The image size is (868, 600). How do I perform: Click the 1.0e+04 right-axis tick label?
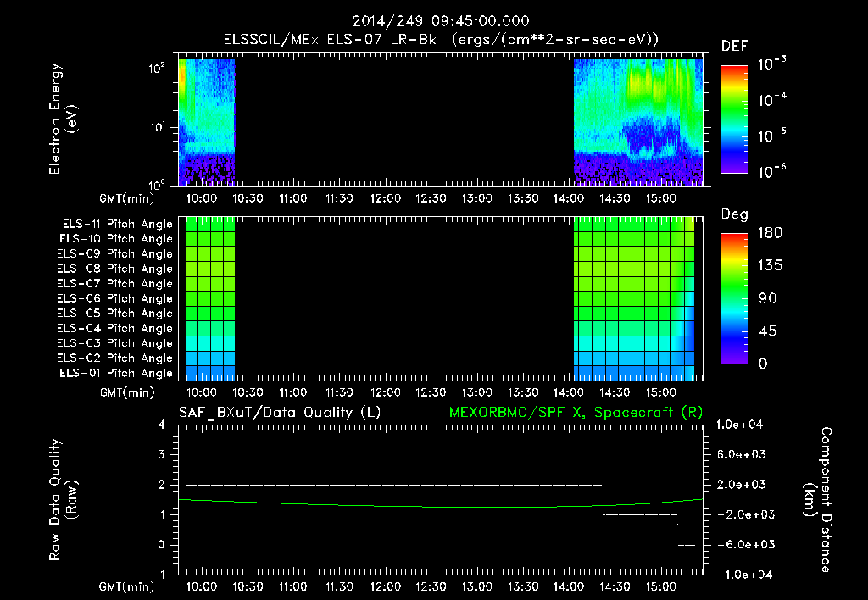(x=739, y=425)
